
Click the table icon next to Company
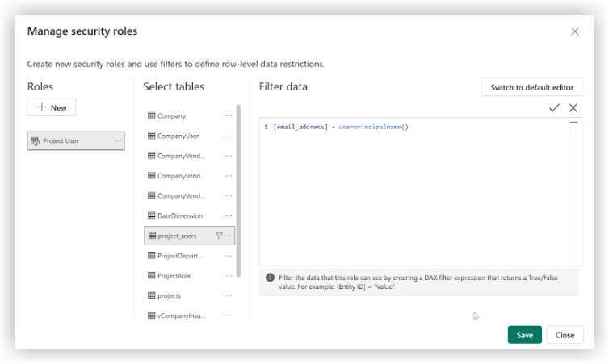(151, 116)
